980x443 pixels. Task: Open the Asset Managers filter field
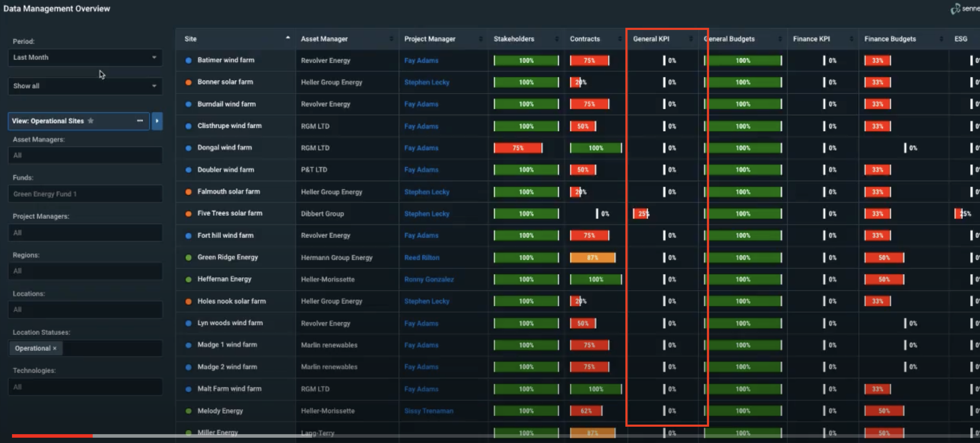pyautogui.click(x=85, y=155)
